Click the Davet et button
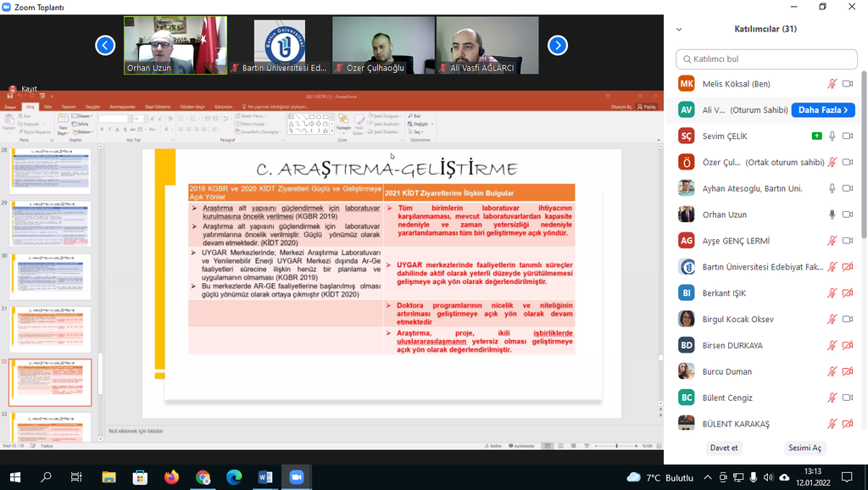Screen dimensions: 868x490 tap(723, 448)
